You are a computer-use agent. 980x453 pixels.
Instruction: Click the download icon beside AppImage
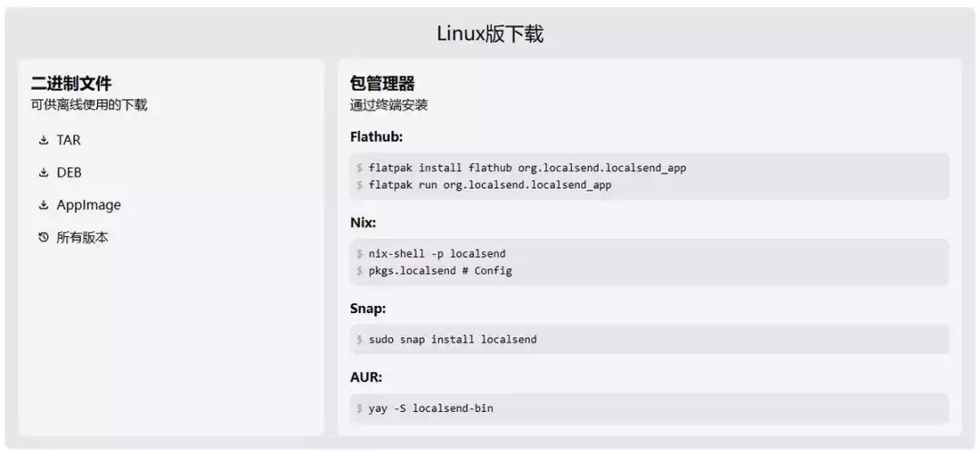[x=43, y=205]
